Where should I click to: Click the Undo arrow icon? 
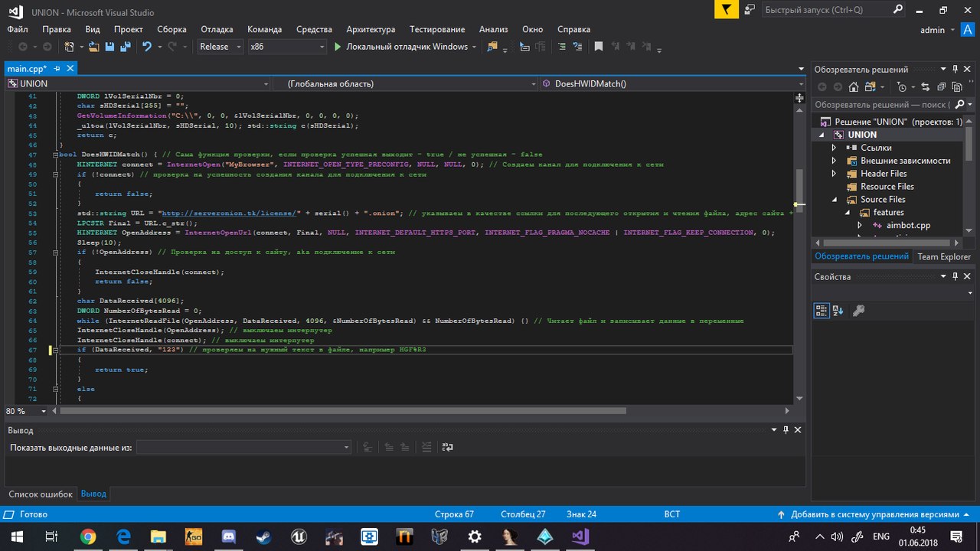click(x=147, y=47)
